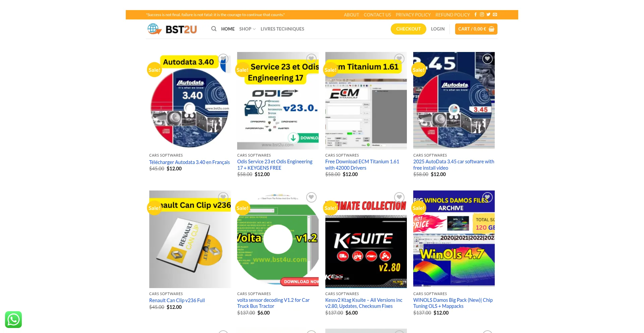Click wishlist heart on ECM Titanium 1.61
The image size is (644, 333).
click(399, 59)
